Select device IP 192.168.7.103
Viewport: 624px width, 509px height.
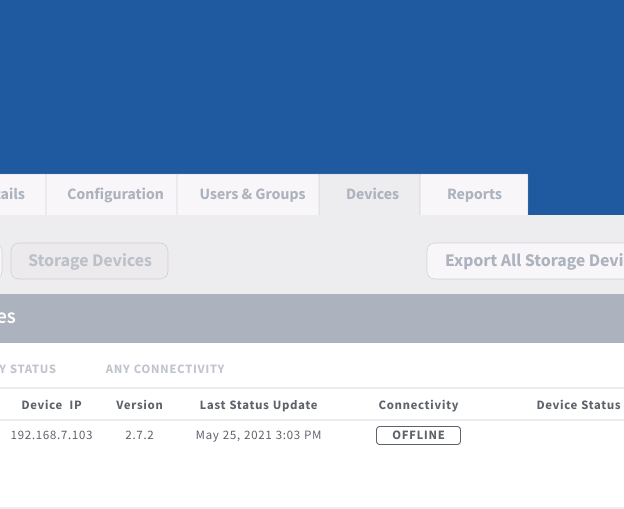tap(51, 435)
